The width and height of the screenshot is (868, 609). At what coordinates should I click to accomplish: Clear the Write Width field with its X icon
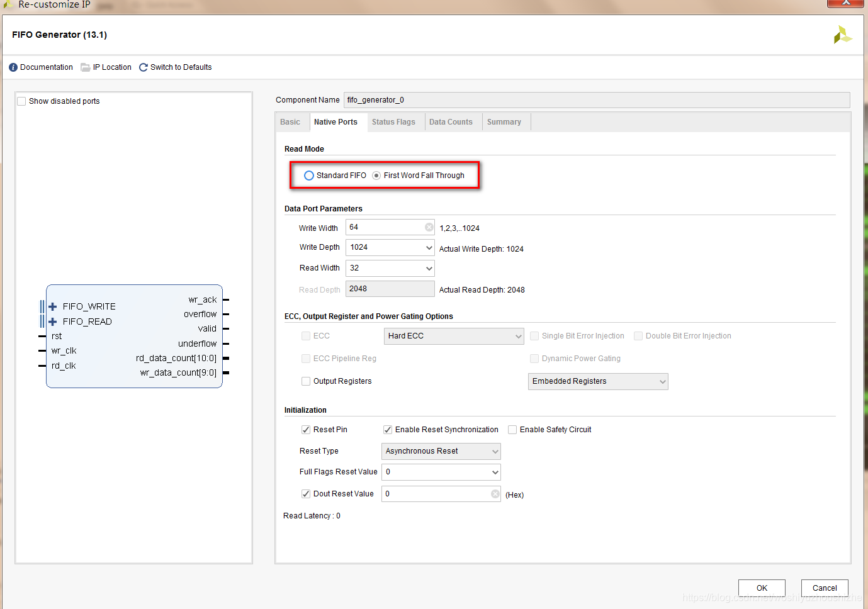(x=429, y=227)
